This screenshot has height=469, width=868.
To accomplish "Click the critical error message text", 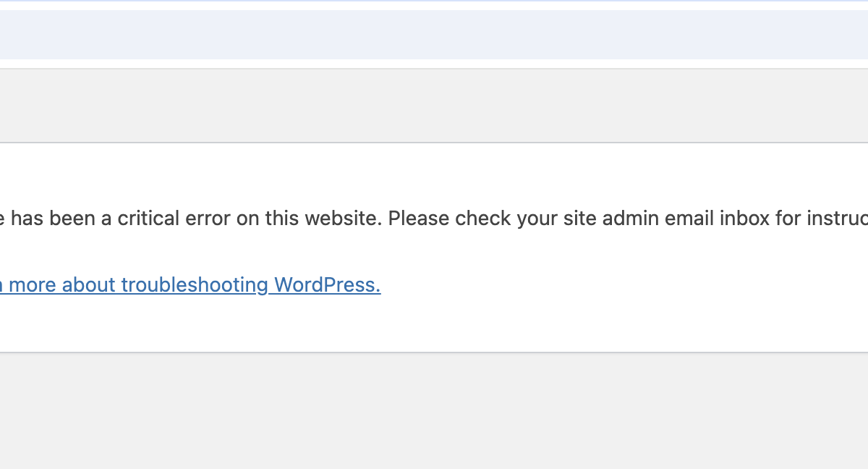I will click(x=434, y=219).
